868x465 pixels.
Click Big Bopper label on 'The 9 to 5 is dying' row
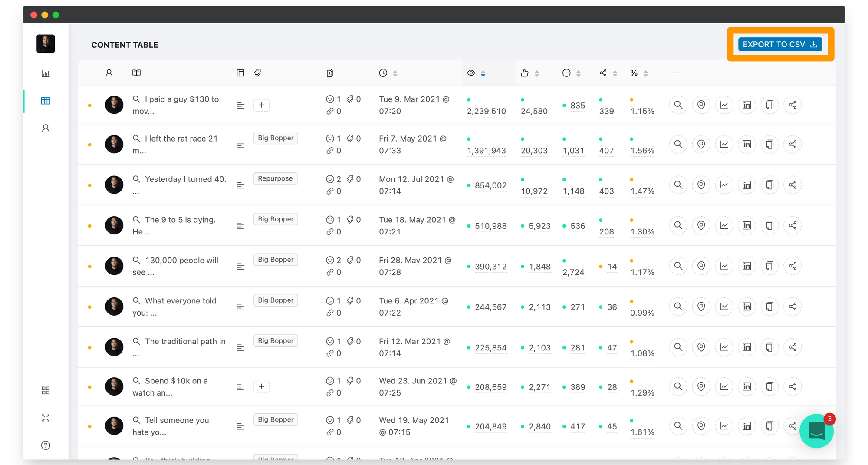click(276, 219)
